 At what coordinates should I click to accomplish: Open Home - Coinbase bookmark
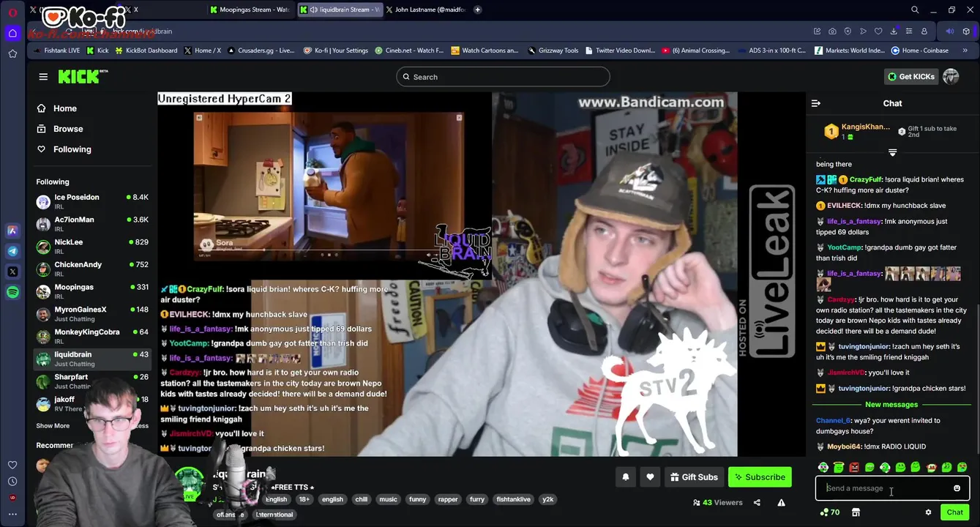pos(920,51)
